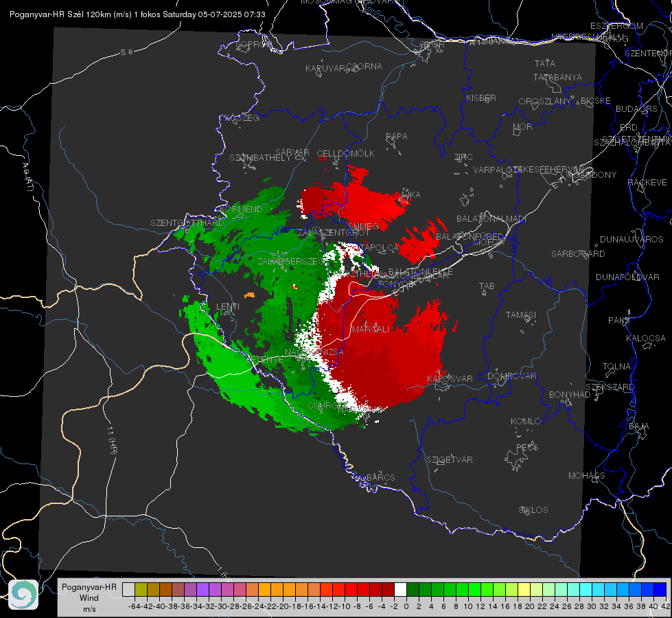The width and height of the screenshot is (672, 618).
Task: Click the ZIRC city label
Action: click(x=463, y=157)
